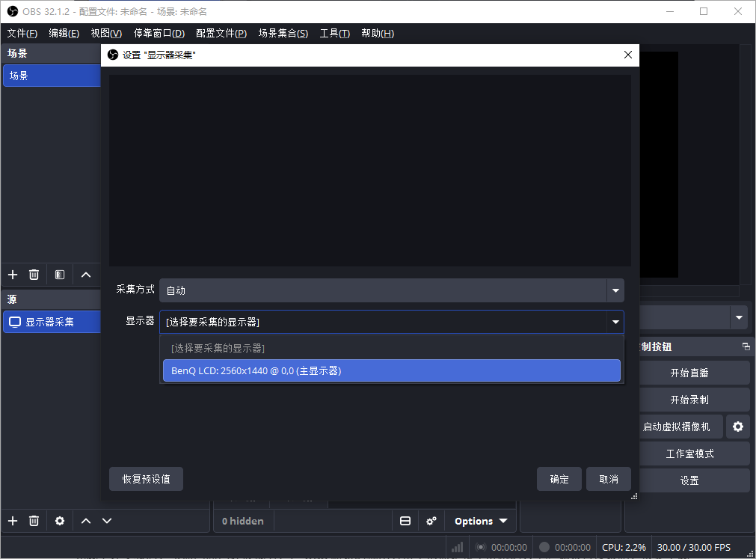Open scene filters icon in Scenes panel

60,275
